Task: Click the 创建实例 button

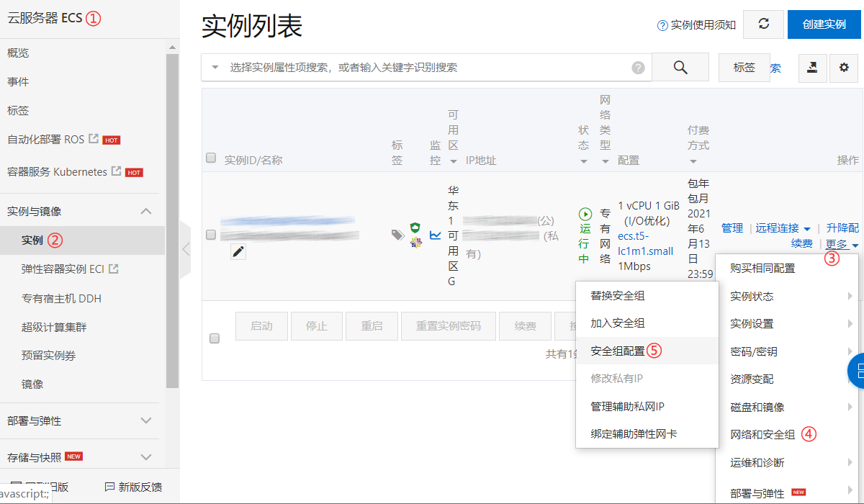Action: click(824, 24)
